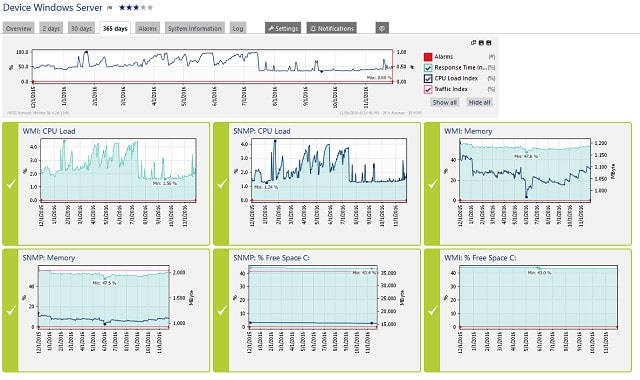Set the priority to the fifth star
Viewport: 640px width, 380px height.
click(150, 7)
